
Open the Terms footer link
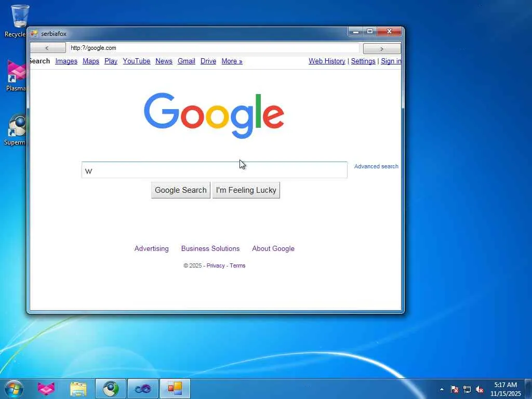237,265
